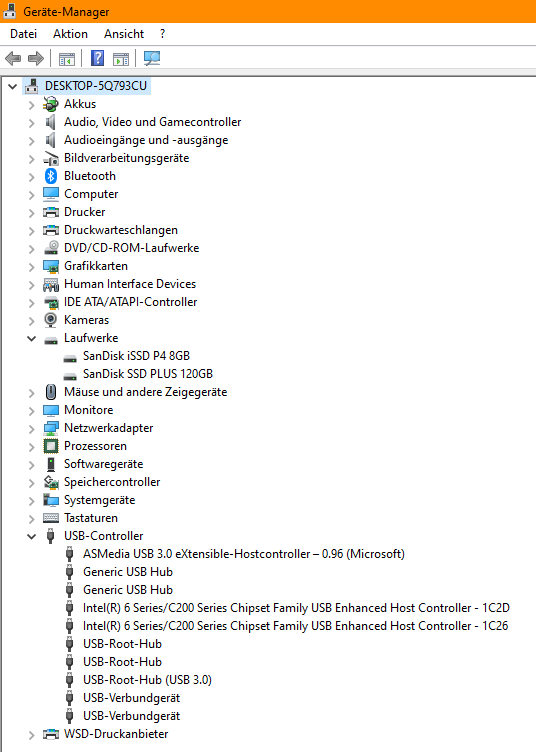Click the Forward arrow toolbar icon
Viewport: 536px width, 752px height.
(36, 59)
